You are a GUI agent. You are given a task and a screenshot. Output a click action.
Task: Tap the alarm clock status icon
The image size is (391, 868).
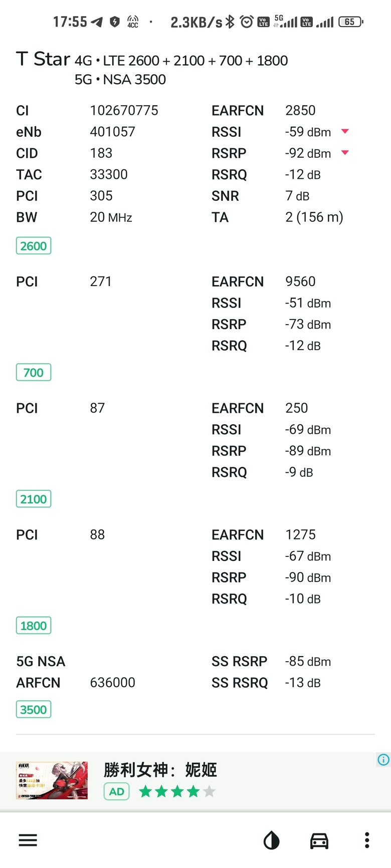pyautogui.click(x=247, y=22)
